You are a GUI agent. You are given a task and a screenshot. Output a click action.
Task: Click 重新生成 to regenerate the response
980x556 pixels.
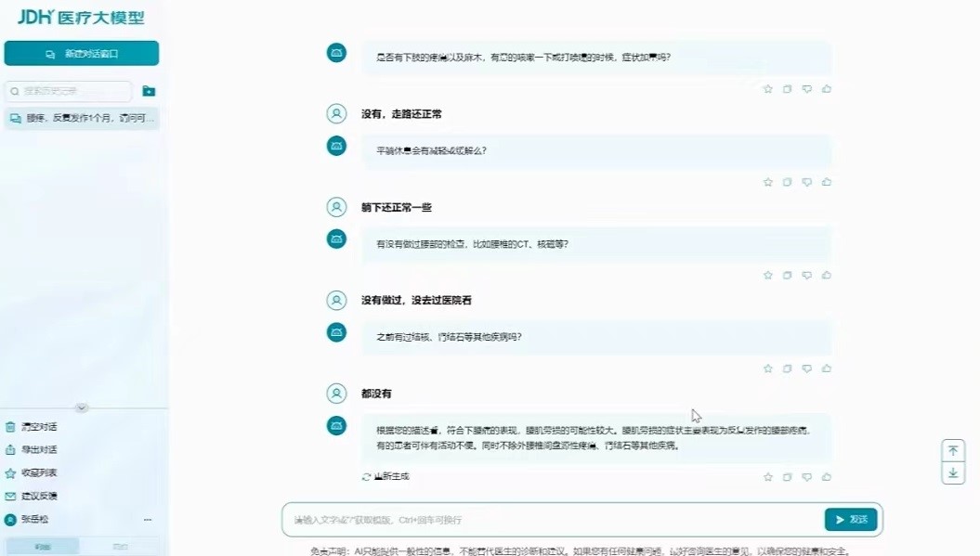(384, 475)
